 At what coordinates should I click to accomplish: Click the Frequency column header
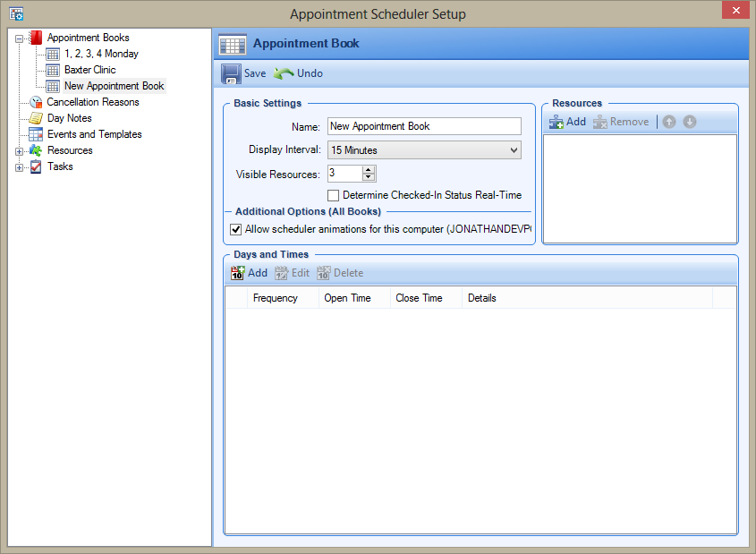(x=276, y=298)
